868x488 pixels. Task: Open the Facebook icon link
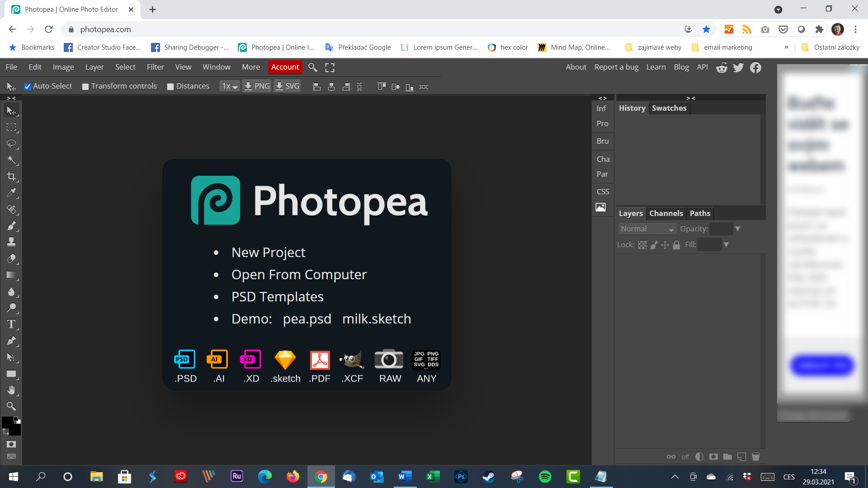pyautogui.click(x=755, y=67)
